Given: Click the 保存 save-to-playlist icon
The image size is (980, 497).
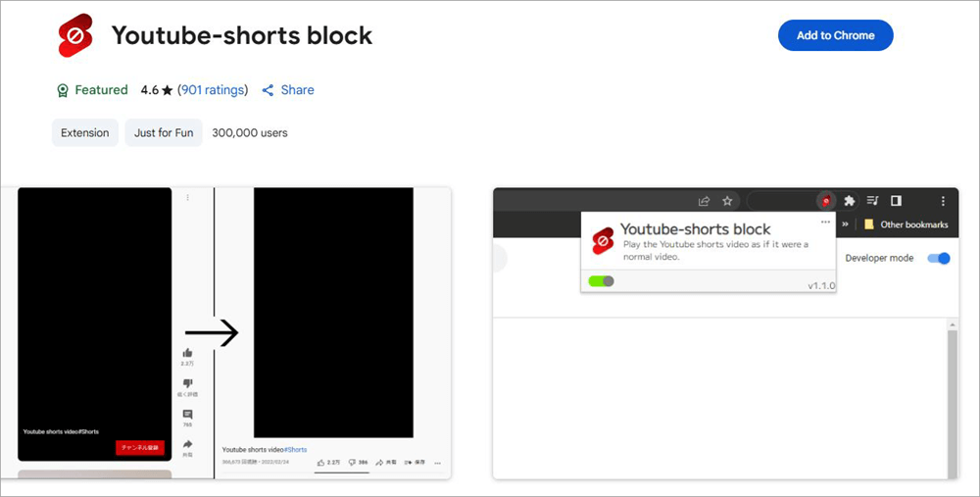Looking at the screenshot, I should 408,463.
